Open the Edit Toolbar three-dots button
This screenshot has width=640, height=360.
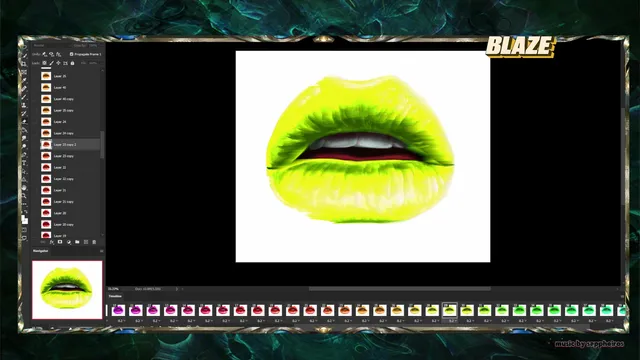point(24,204)
